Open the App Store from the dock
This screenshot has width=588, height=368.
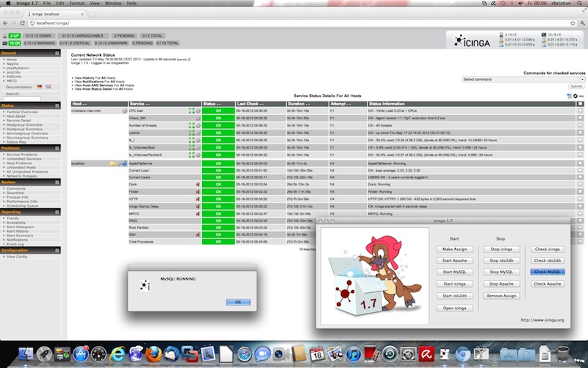point(81,354)
